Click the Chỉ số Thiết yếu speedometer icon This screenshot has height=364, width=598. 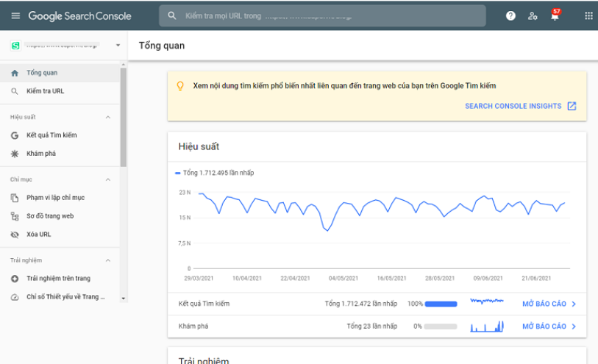point(15,297)
